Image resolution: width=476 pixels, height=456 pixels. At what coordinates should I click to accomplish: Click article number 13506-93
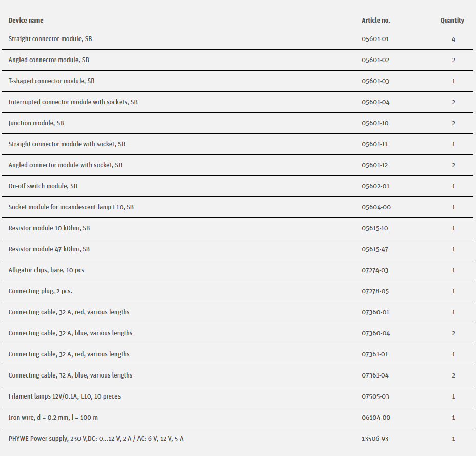(x=375, y=439)
